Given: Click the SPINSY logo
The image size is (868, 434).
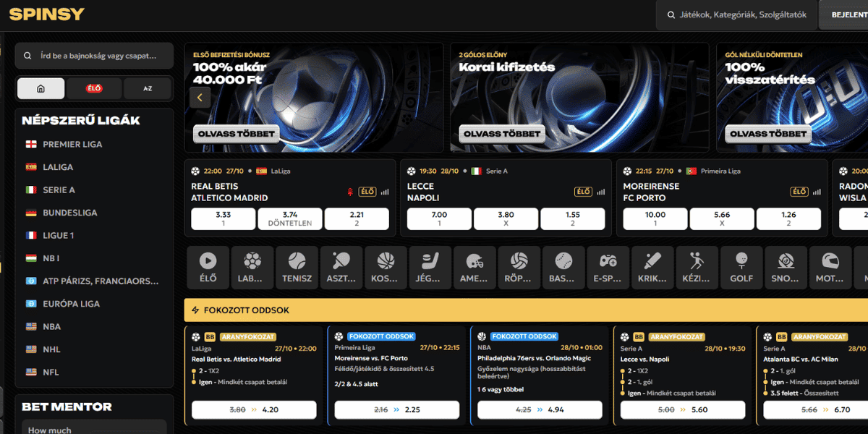Looking at the screenshot, I should point(46,14).
